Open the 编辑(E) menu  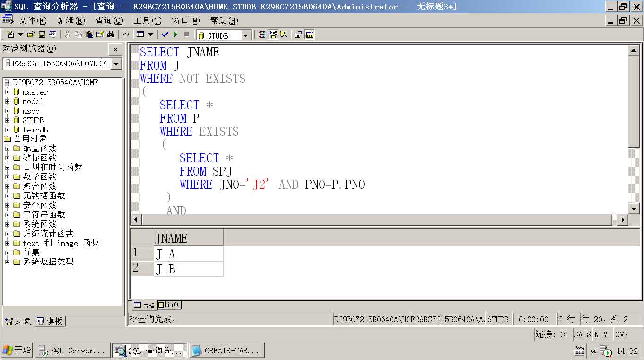coord(71,21)
